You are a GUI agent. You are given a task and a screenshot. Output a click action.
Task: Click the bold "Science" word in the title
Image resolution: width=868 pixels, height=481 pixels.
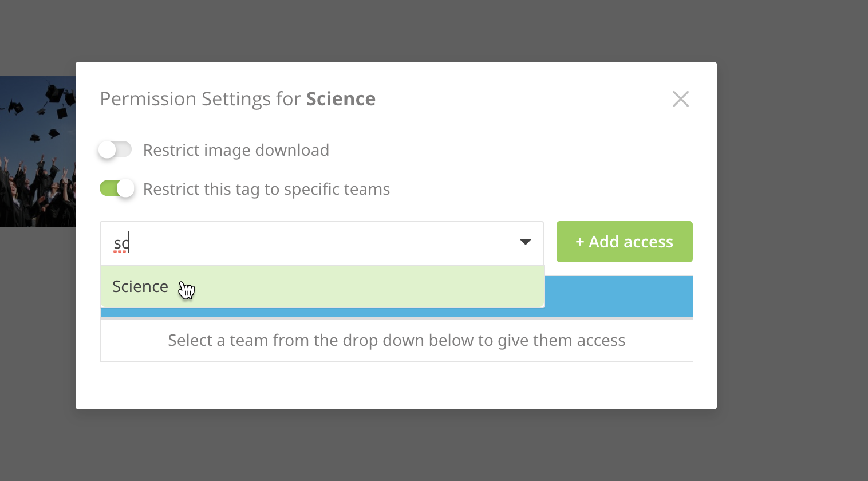tap(341, 99)
